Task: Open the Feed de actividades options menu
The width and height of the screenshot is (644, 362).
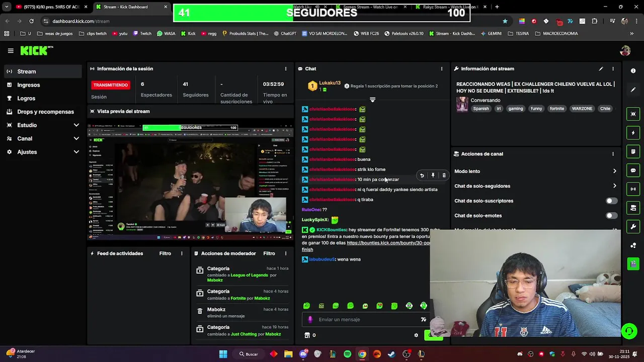Action: click(x=182, y=253)
